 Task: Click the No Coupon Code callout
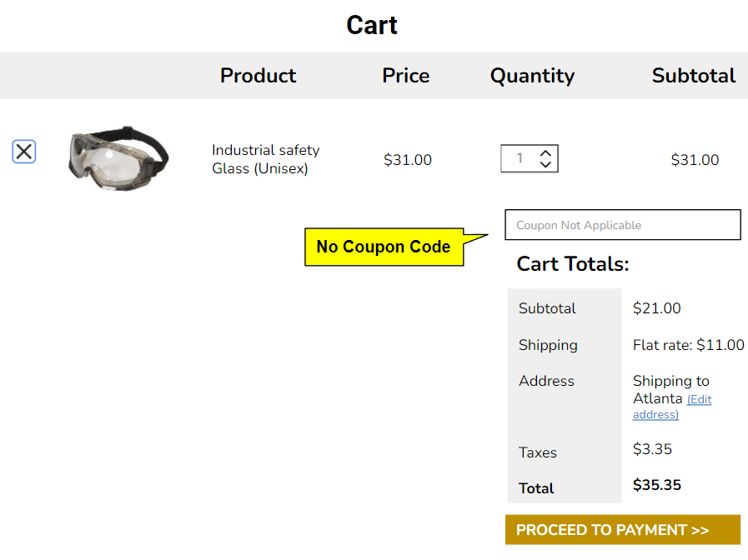384,247
